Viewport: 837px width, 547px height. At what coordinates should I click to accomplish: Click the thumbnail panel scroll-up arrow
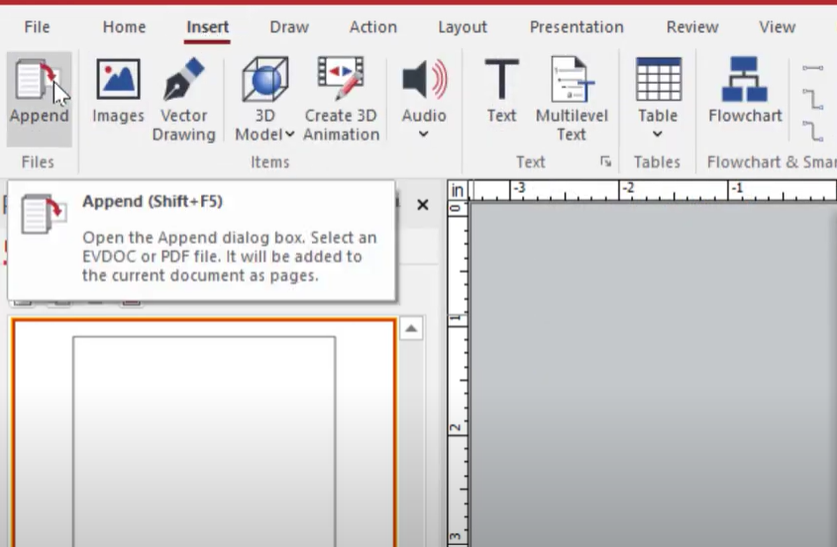411,329
